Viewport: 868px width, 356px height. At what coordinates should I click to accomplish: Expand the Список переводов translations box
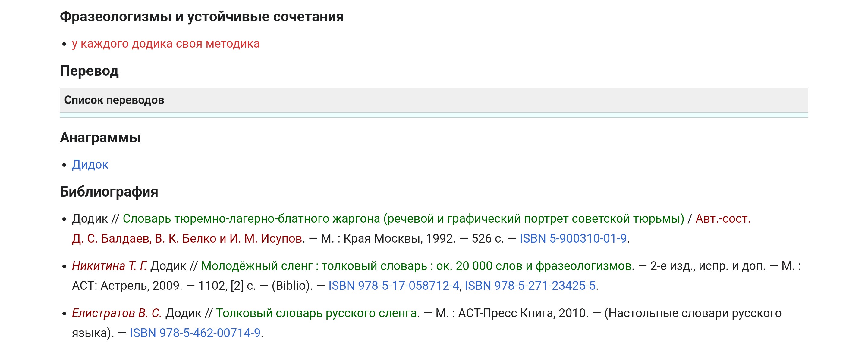point(434,100)
